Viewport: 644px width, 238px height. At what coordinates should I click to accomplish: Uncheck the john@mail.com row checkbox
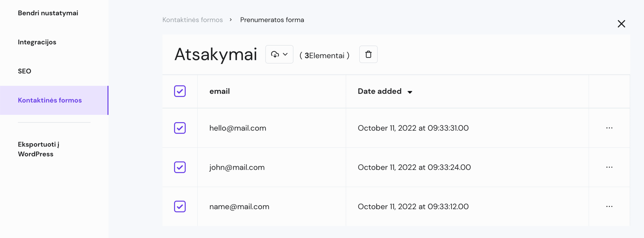coord(180,167)
